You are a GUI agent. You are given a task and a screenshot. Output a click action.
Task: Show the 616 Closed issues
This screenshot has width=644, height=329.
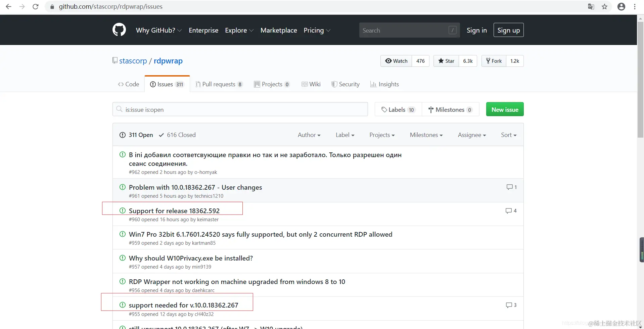(x=177, y=135)
